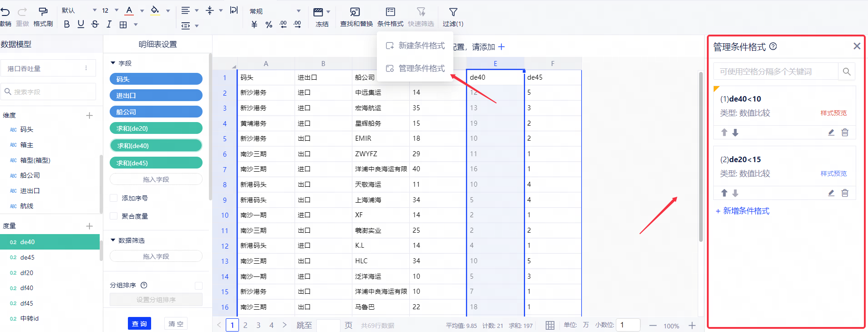Collapse the 字段 section
This screenshot has width=868, height=332.
113,63
